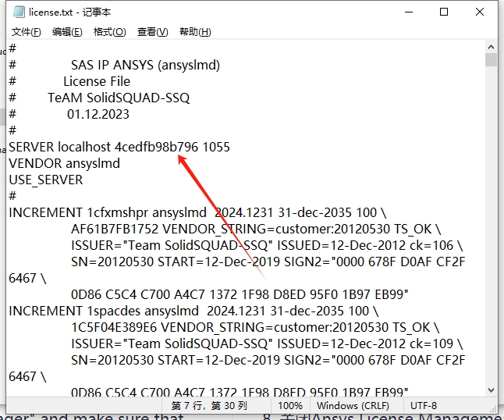
Task: Click ck=106 in the text
Action: pyautogui.click(x=431, y=245)
